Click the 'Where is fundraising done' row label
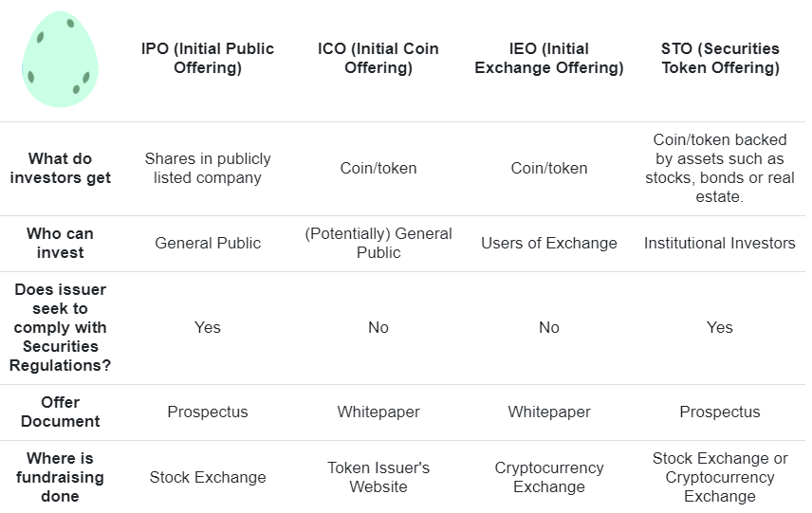This screenshot has height=513, width=812. click(x=60, y=477)
